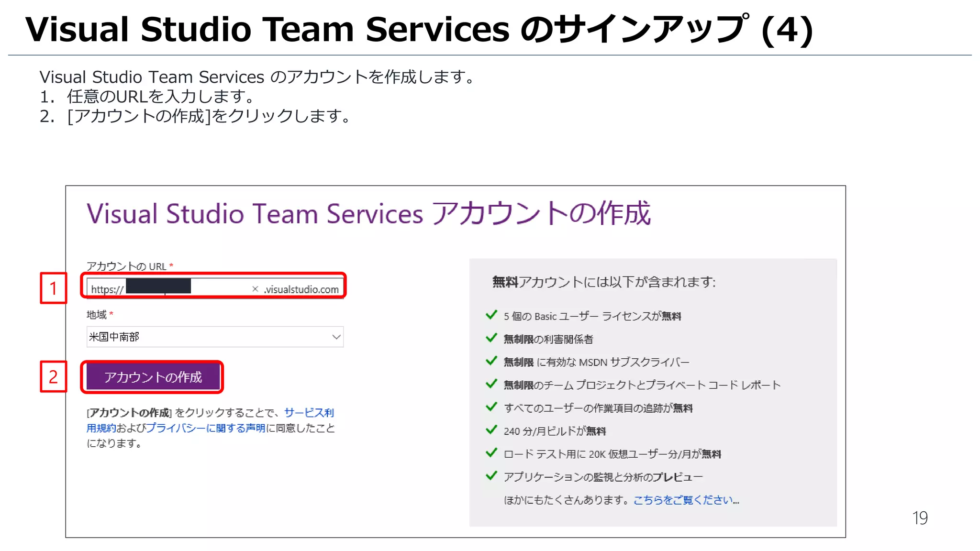Viewport: 980px width, 551px height.
Task: Select the text 240 分/月ビルドが無料
Action: [555, 431]
